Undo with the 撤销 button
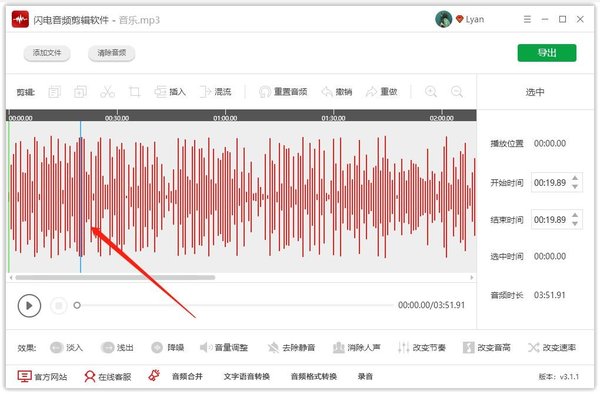 pyautogui.click(x=337, y=92)
